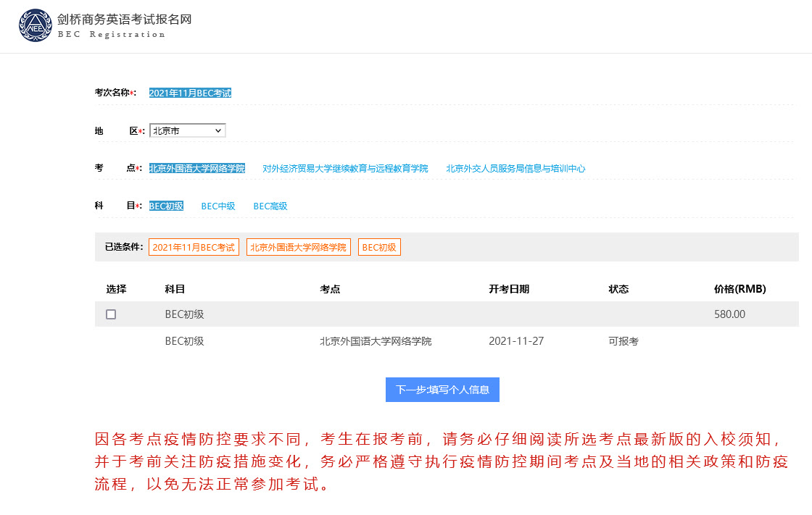Choose 北京外国语大学网络学院 as exam site

(x=196, y=167)
